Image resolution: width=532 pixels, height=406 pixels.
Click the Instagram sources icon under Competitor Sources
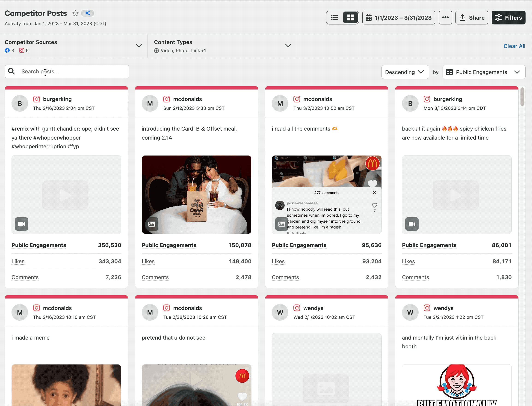pos(22,51)
